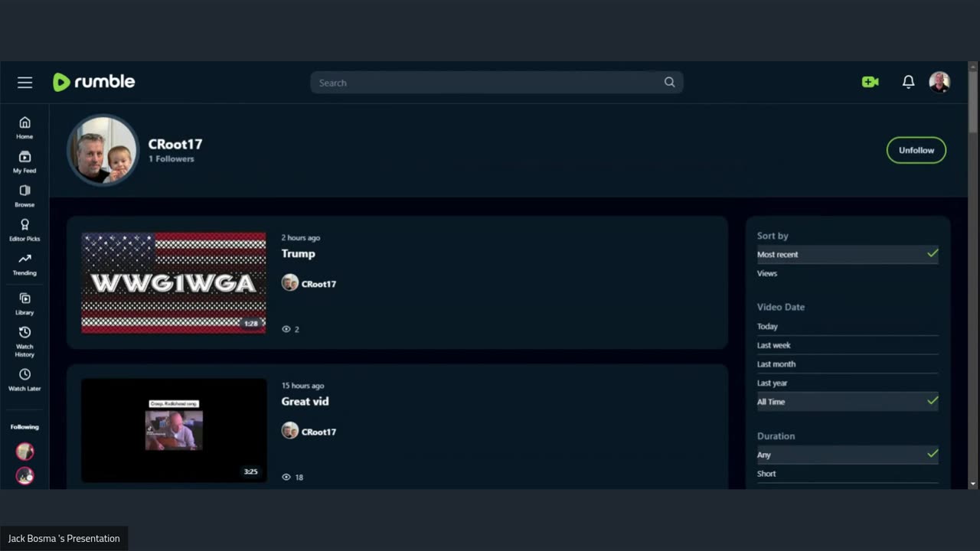Image resolution: width=980 pixels, height=551 pixels.
Task: Click the Jack Bosma's Presentation label
Action: click(64, 539)
